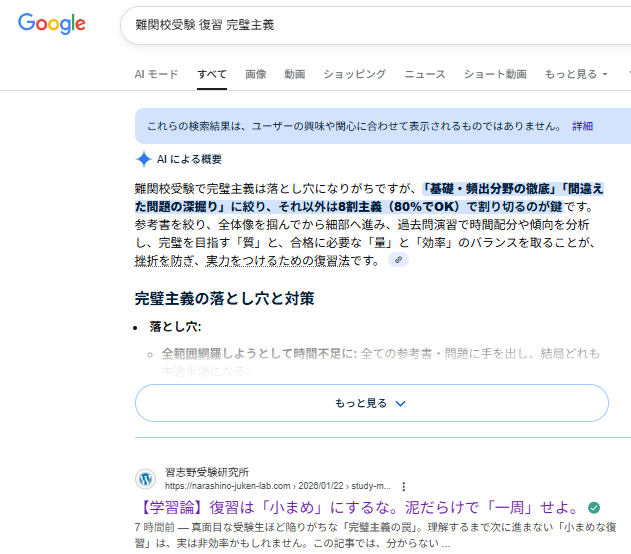Select the すべて tab

[x=212, y=74]
